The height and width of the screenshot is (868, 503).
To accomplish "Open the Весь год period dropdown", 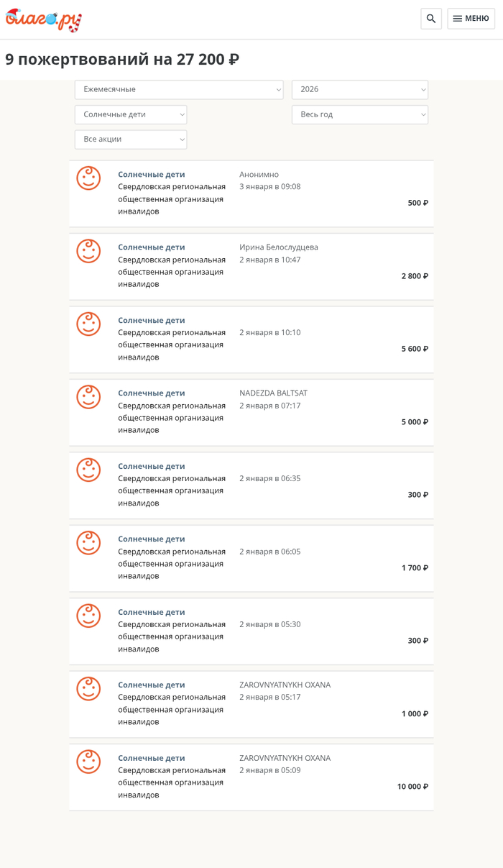I will point(359,114).
